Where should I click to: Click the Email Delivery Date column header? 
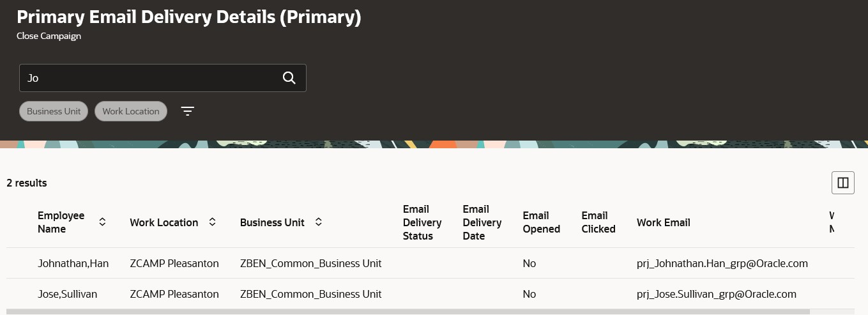(x=482, y=222)
